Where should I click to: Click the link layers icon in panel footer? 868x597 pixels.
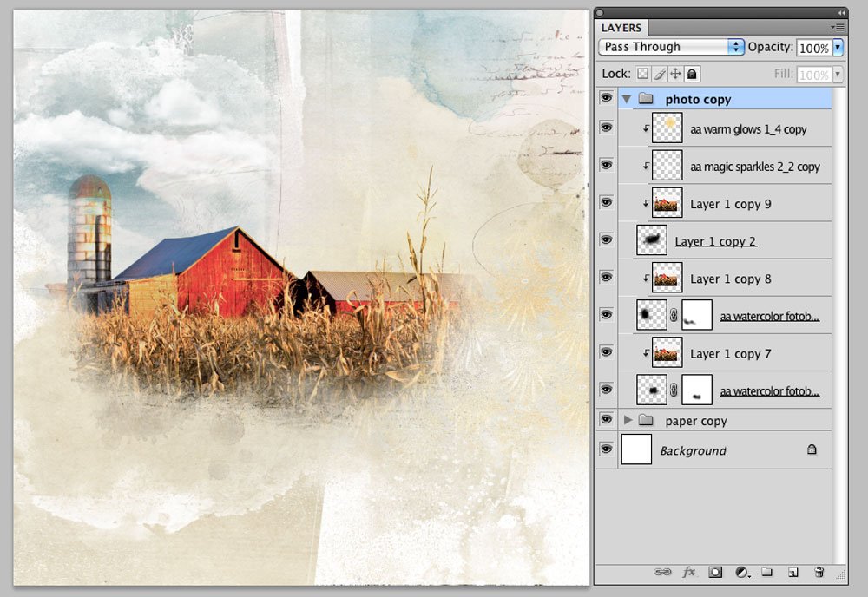[x=662, y=572]
